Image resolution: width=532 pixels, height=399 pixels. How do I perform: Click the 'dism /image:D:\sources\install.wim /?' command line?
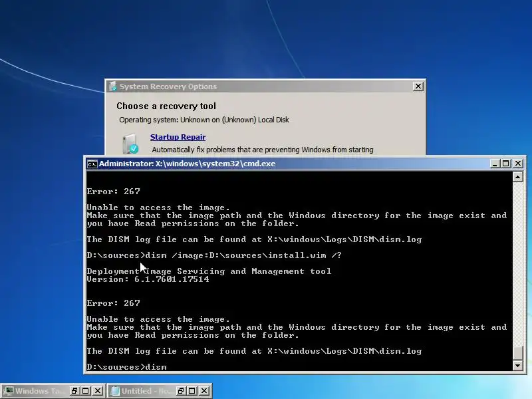(x=243, y=255)
